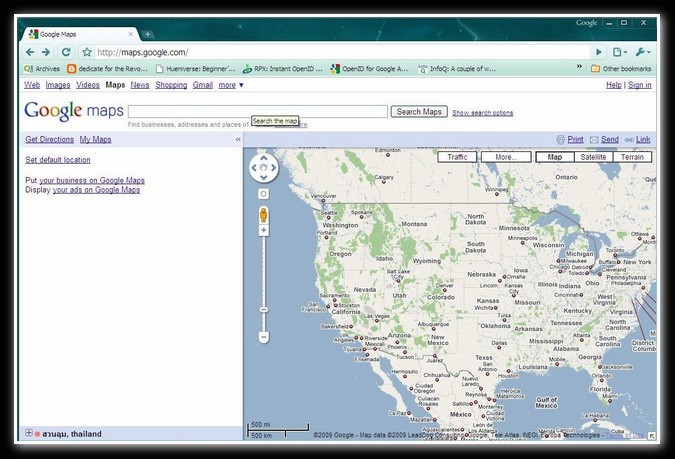
Task: Zoom in with the plus button
Action: [x=263, y=230]
